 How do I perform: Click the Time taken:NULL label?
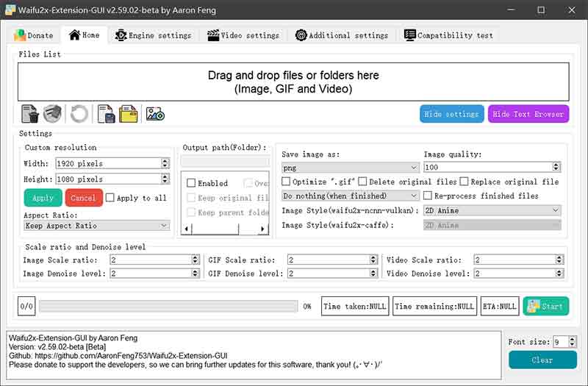point(355,306)
